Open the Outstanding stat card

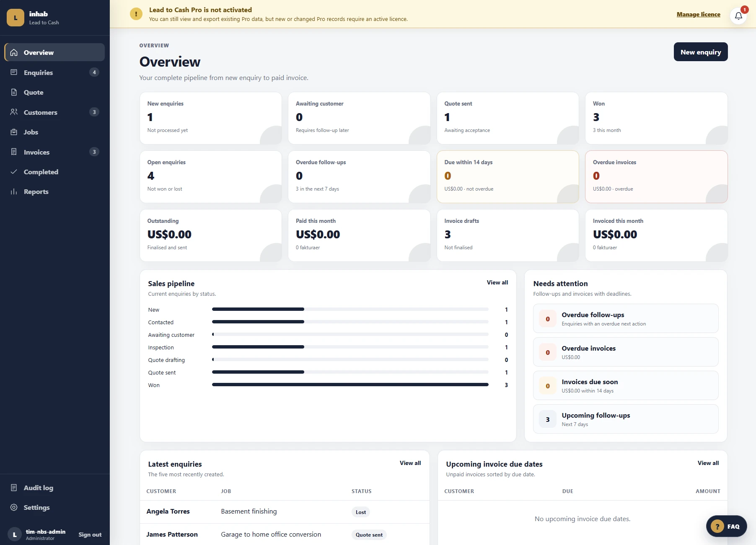point(211,235)
